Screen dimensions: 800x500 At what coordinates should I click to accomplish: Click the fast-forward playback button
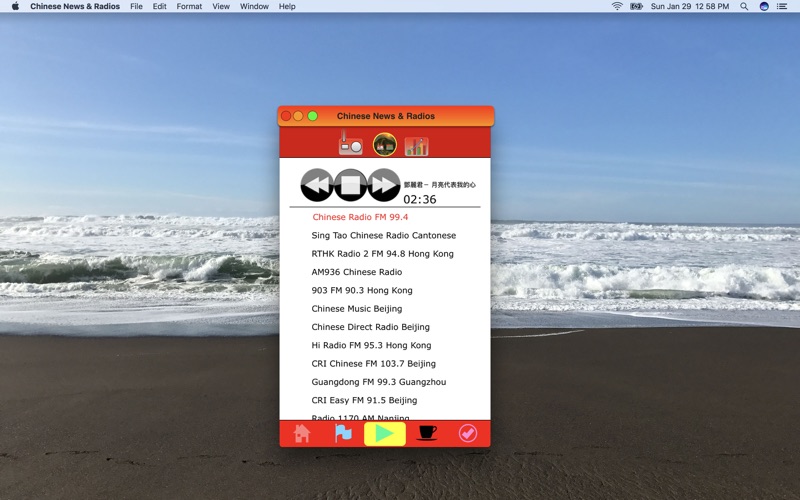384,185
